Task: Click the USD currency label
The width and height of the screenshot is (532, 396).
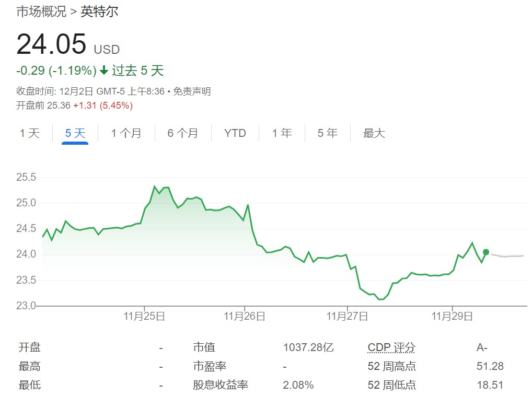Action: pyautogui.click(x=107, y=50)
